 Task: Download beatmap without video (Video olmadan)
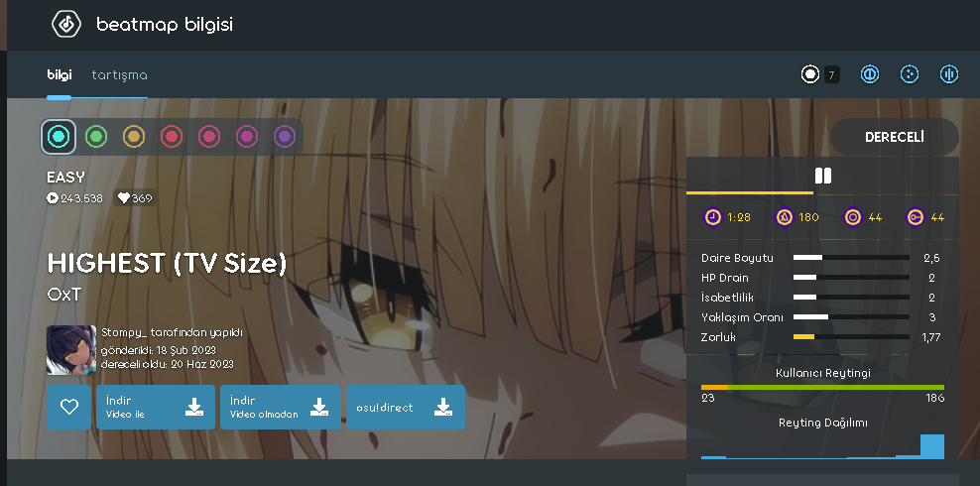pyautogui.click(x=280, y=408)
